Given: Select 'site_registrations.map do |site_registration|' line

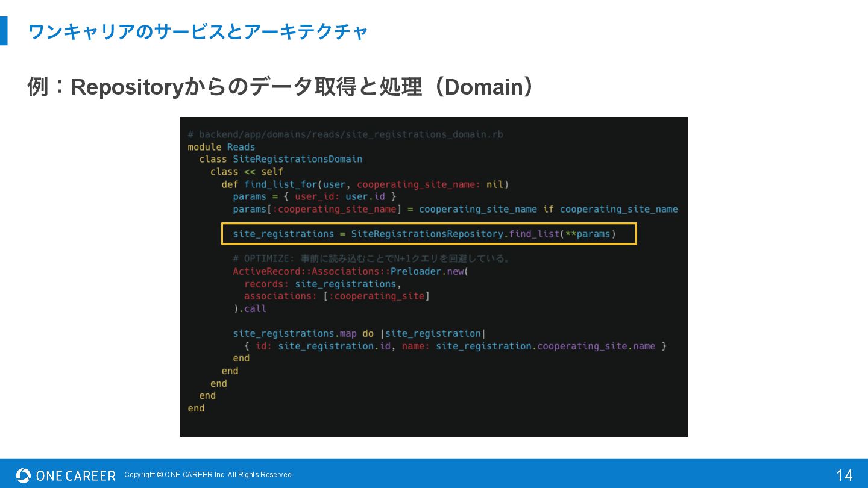Looking at the screenshot, I should coord(359,333).
